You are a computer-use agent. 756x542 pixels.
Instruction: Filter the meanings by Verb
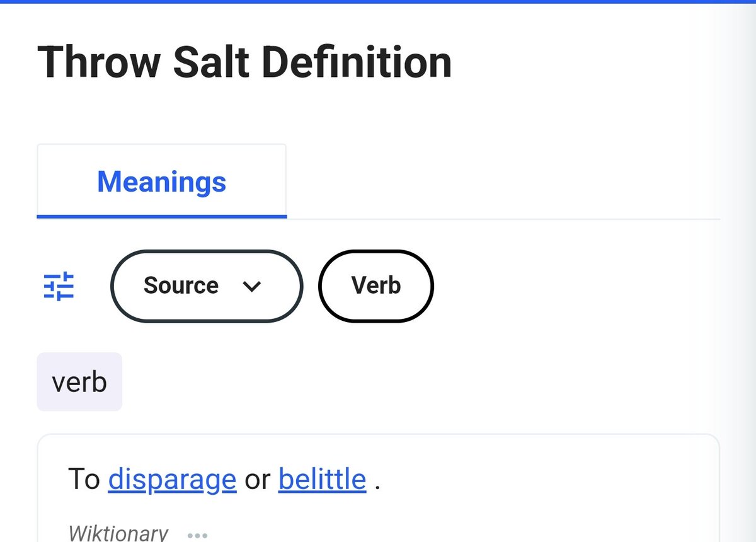[376, 286]
